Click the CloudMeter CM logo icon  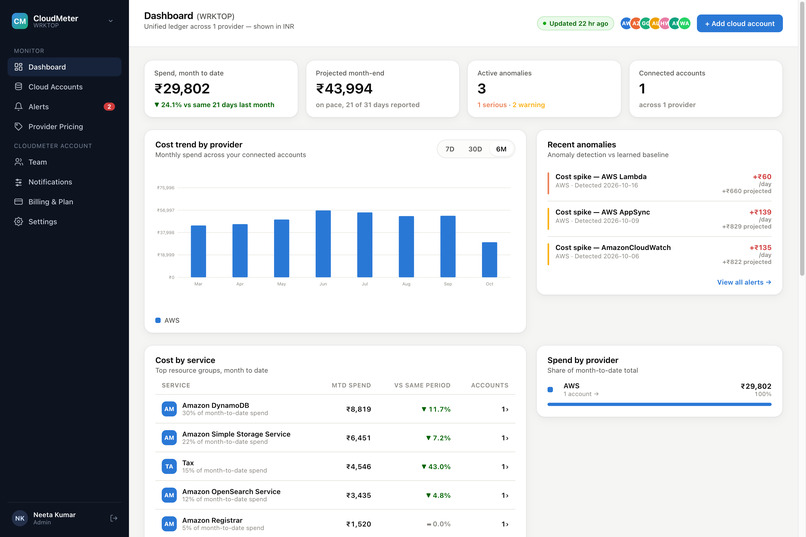pos(20,21)
